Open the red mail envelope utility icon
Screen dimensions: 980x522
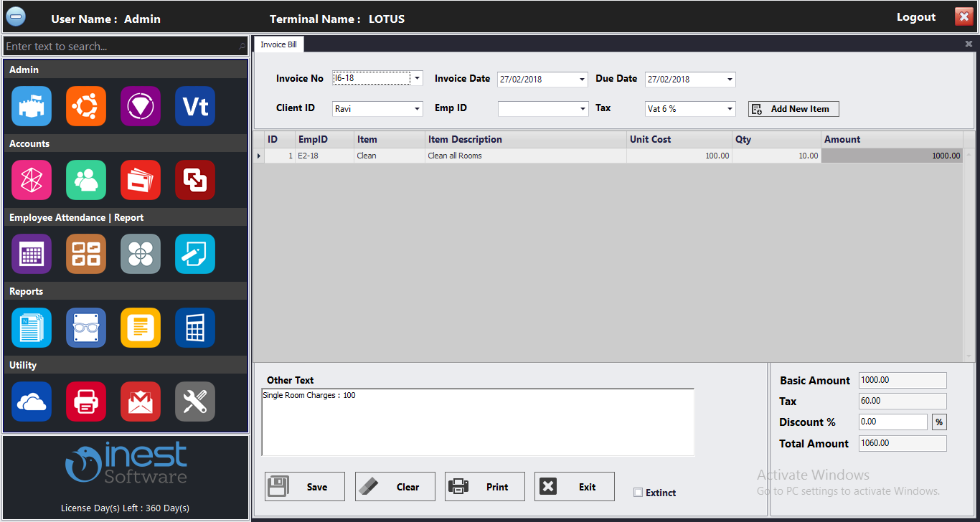point(141,402)
